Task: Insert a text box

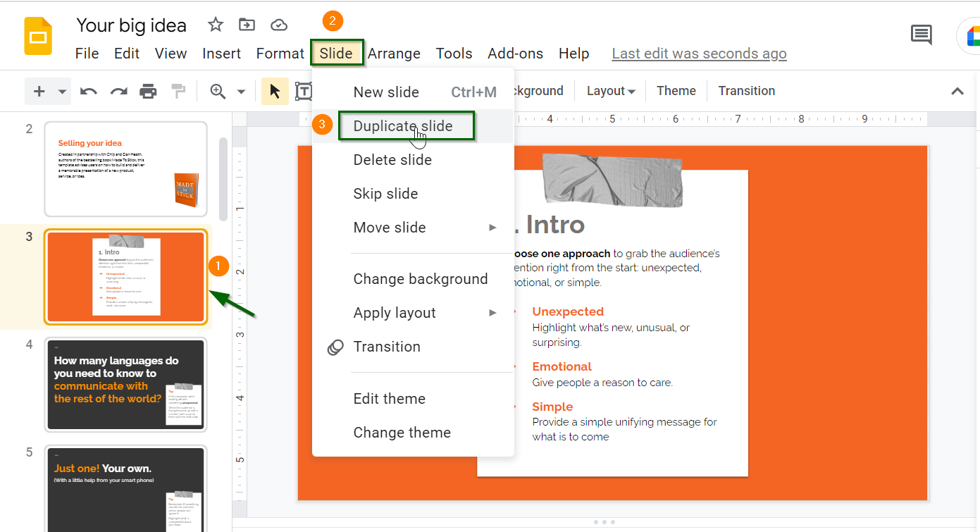Action: coord(303,92)
